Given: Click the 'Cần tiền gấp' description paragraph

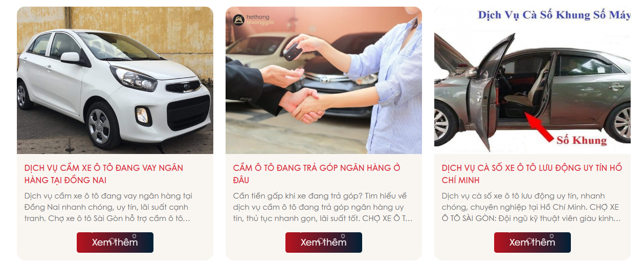Looking at the screenshot, I should (323, 207).
